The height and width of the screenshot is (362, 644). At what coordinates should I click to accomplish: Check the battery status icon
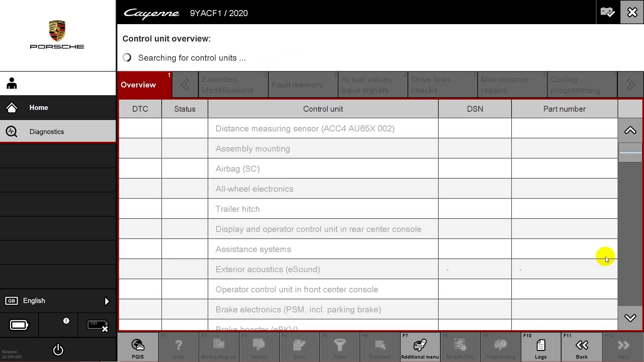19,325
